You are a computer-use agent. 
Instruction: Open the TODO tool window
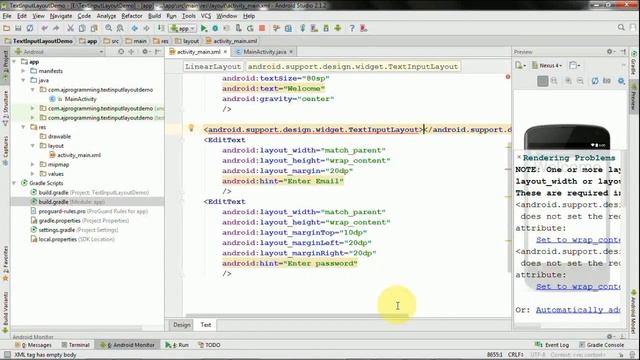[x=209, y=345]
